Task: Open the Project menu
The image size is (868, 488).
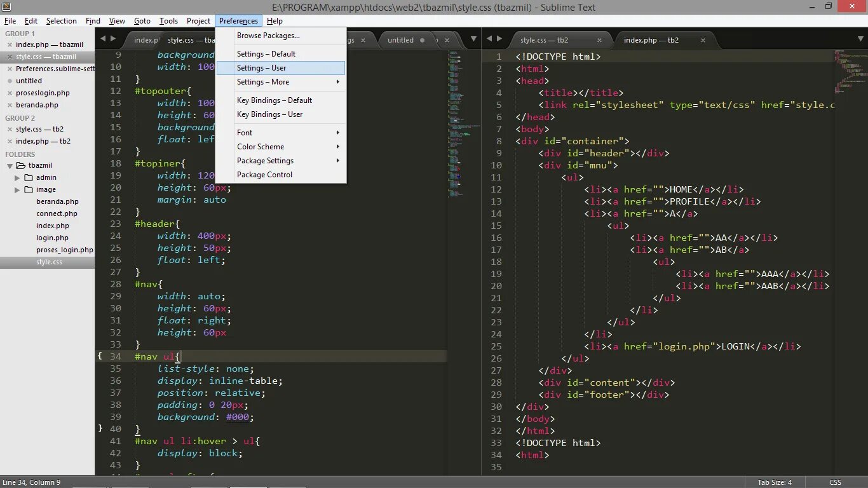Action: 198,21
